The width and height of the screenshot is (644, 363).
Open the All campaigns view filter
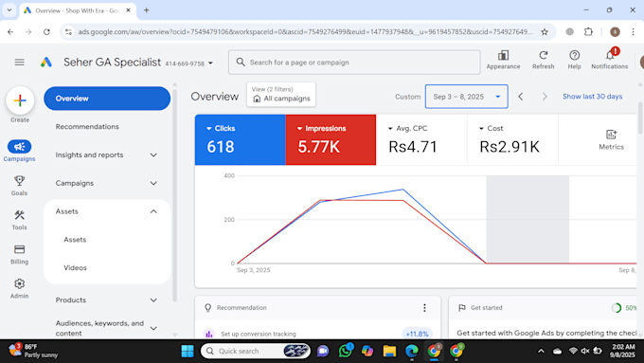(281, 95)
